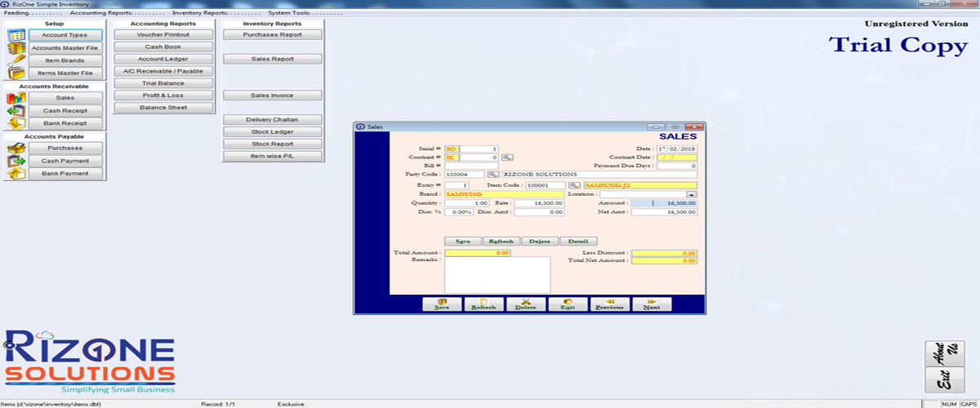Click the text-only Delete button beside Detail
The width and height of the screenshot is (980, 408).
540,242
